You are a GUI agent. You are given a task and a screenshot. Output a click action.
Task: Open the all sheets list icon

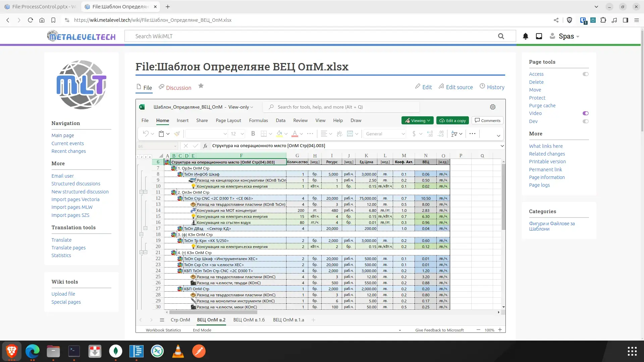(162, 320)
